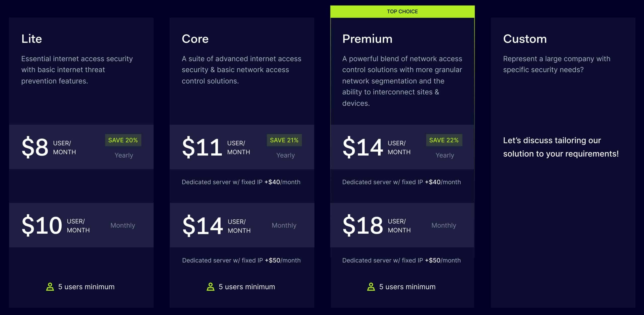This screenshot has width=644, height=315.
Task: Select the Lite $10 monthly pricing option
Action: [x=81, y=225]
